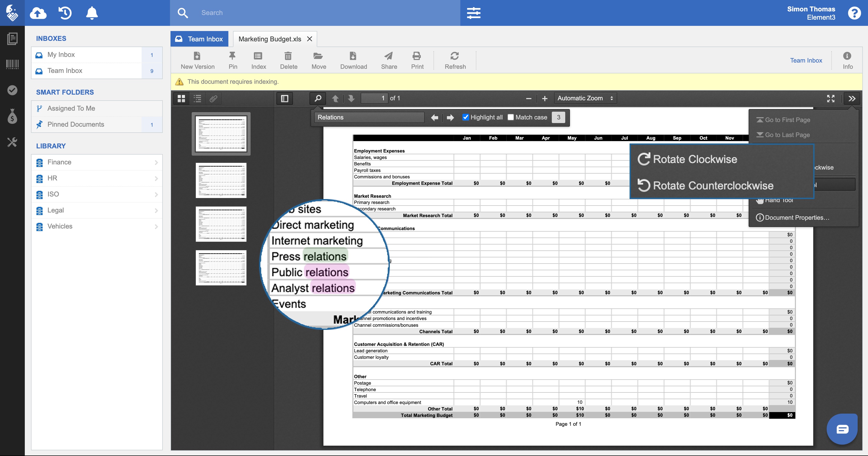The image size is (868, 456).
Task: Toggle the find magnifier in viewer
Action: (x=318, y=98)
